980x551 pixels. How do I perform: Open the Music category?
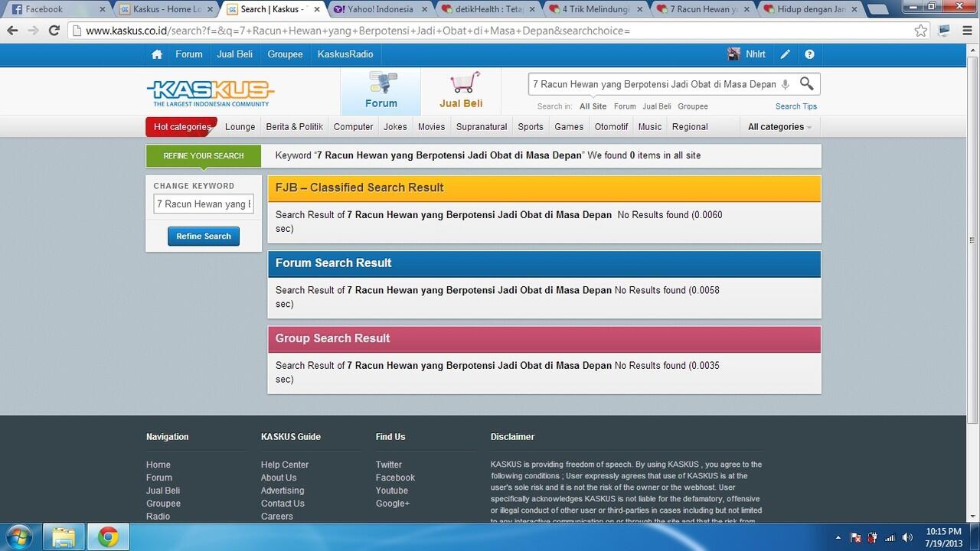pos(650,127)
